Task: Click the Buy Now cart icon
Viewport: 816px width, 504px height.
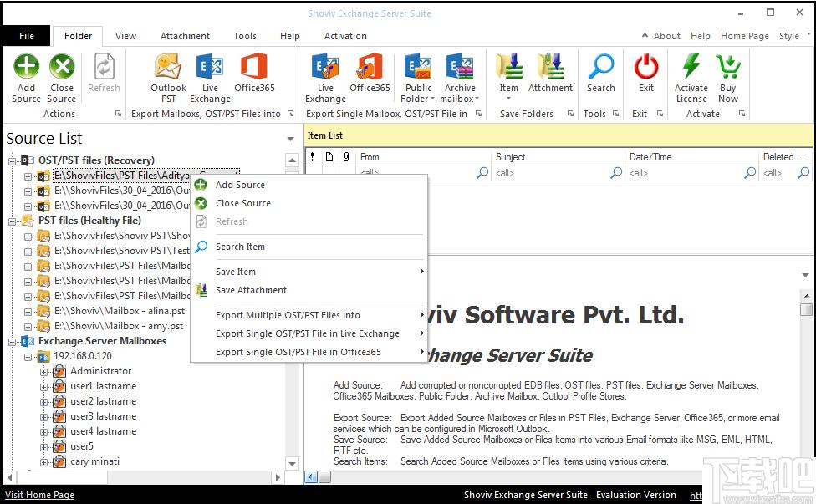Action: coord(728,67)
